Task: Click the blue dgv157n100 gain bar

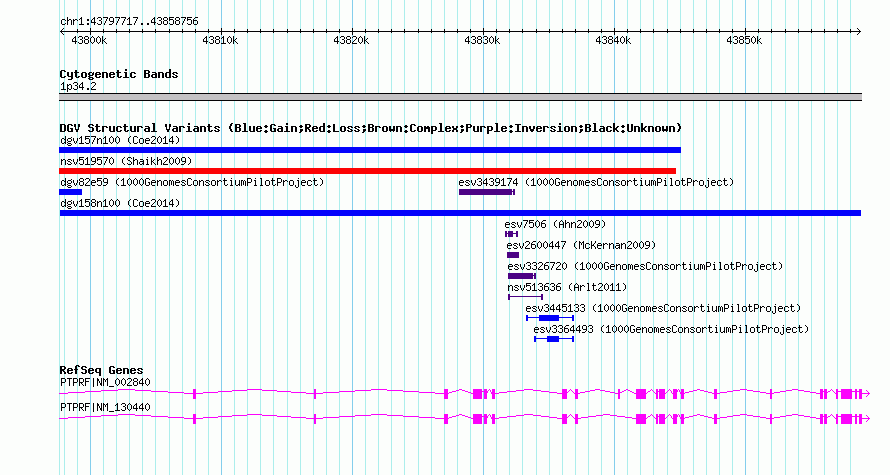Action: 370,150
